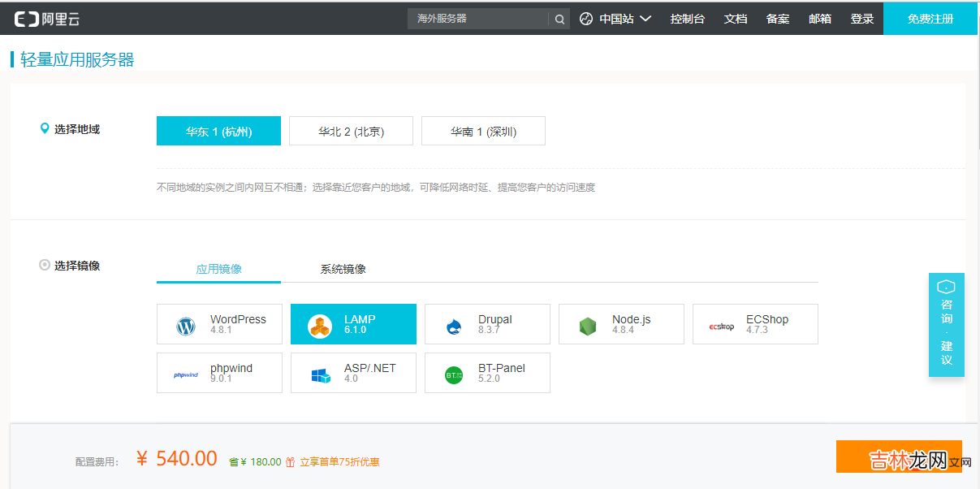Viewport: 980px width, 489px height.
Task: Select the BT-Panel image icon
Action: click(x=454, y=375)
